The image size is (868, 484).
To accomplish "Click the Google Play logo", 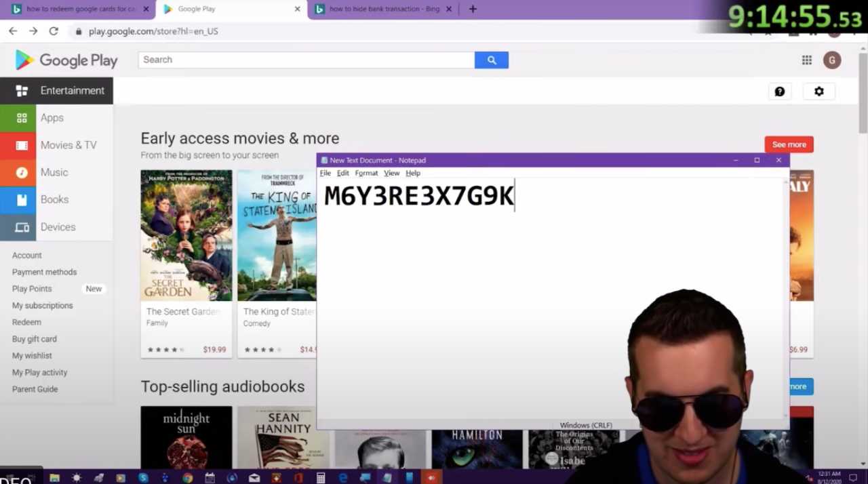I will tap(66, 60).
